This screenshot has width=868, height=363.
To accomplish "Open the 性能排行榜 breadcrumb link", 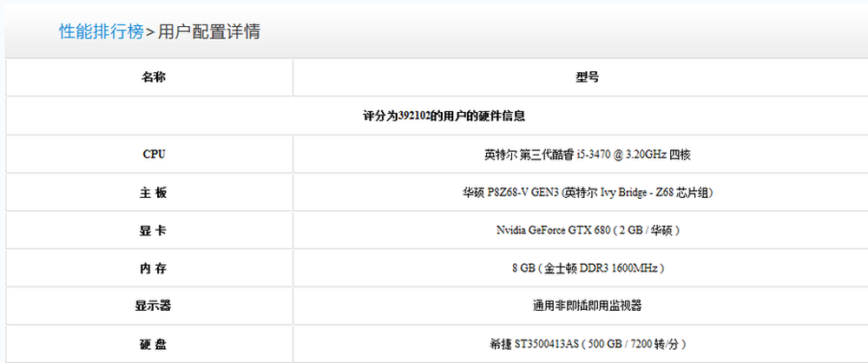I will (102, 31).
